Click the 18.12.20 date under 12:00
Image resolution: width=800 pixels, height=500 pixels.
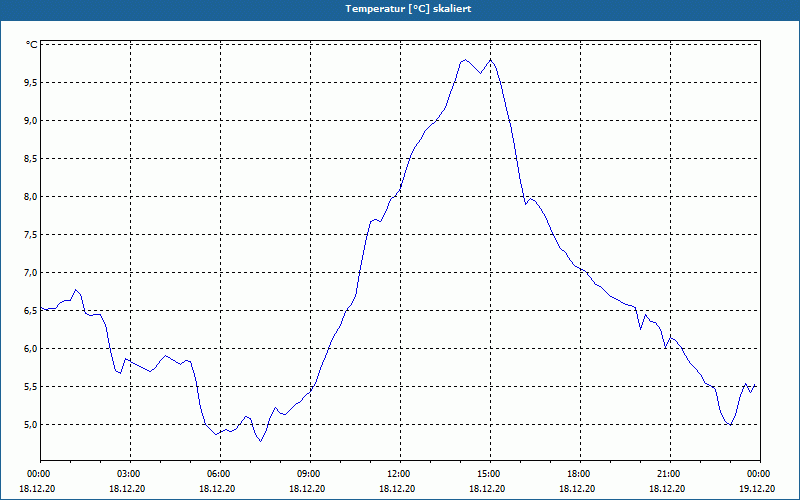click(x=397, y=488)
